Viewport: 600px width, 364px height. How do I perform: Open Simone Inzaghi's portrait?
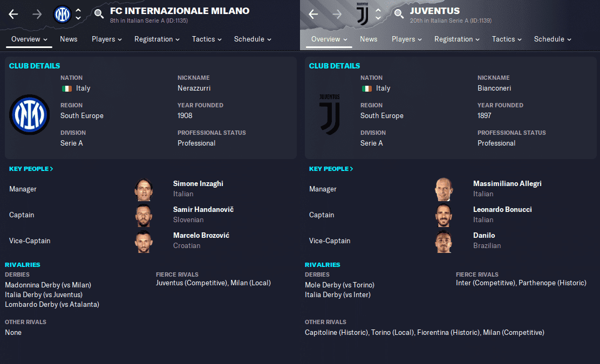[144, 189]
